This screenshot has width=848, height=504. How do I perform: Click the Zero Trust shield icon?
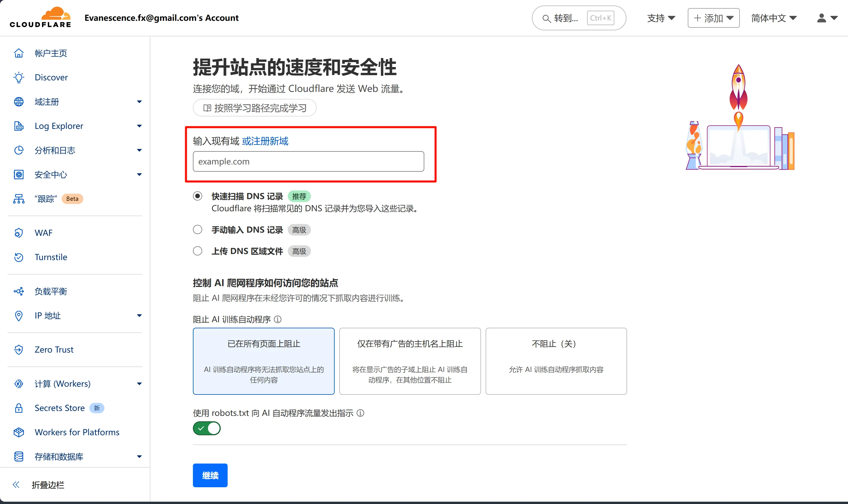(x=19, y=349)
